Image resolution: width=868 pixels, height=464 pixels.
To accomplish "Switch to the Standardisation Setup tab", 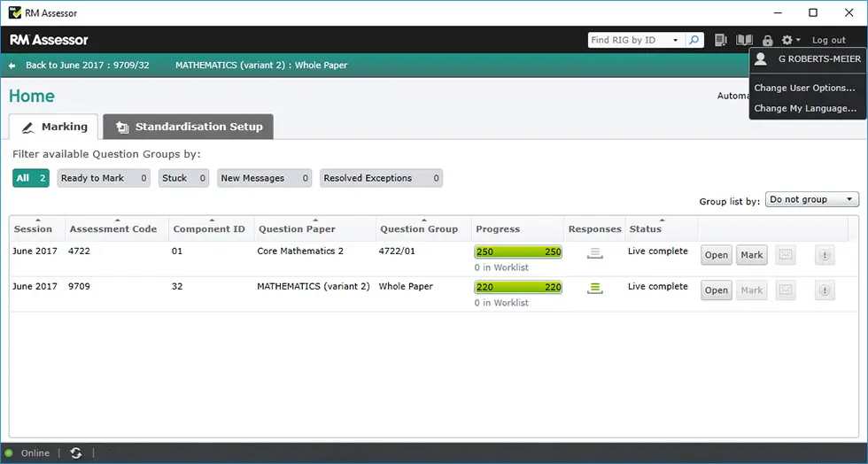I will coord(189,127).
